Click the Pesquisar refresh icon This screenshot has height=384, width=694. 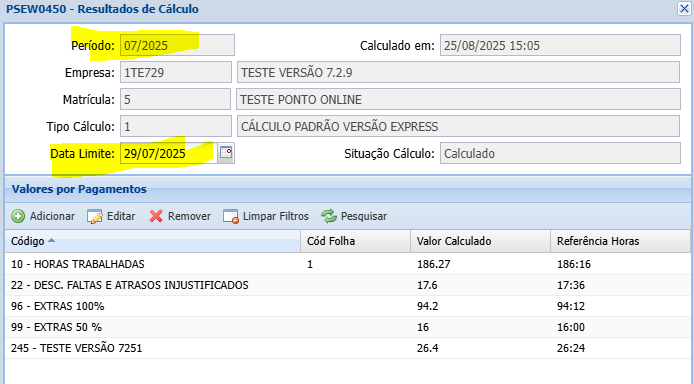[x=329, y=216]
